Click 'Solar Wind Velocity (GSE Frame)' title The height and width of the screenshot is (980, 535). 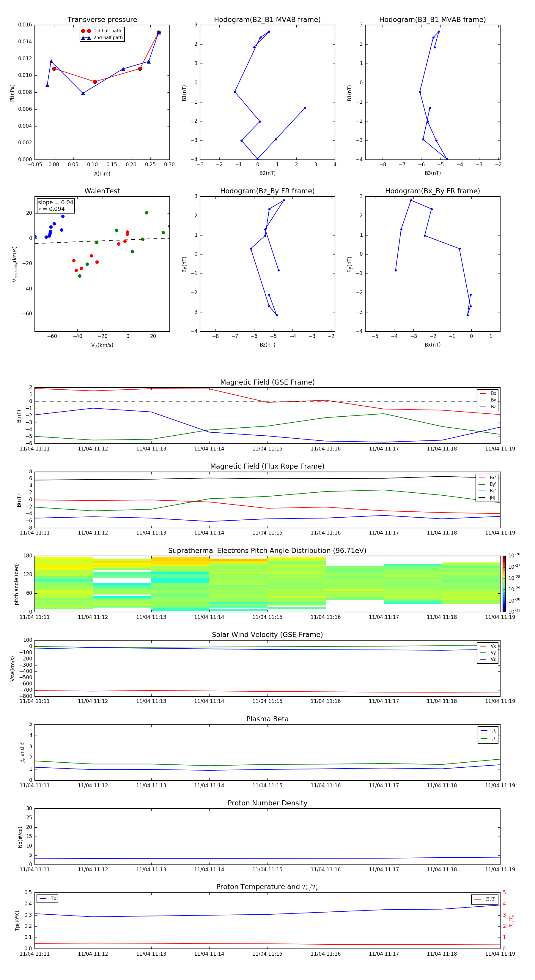[x=267, y=635]
